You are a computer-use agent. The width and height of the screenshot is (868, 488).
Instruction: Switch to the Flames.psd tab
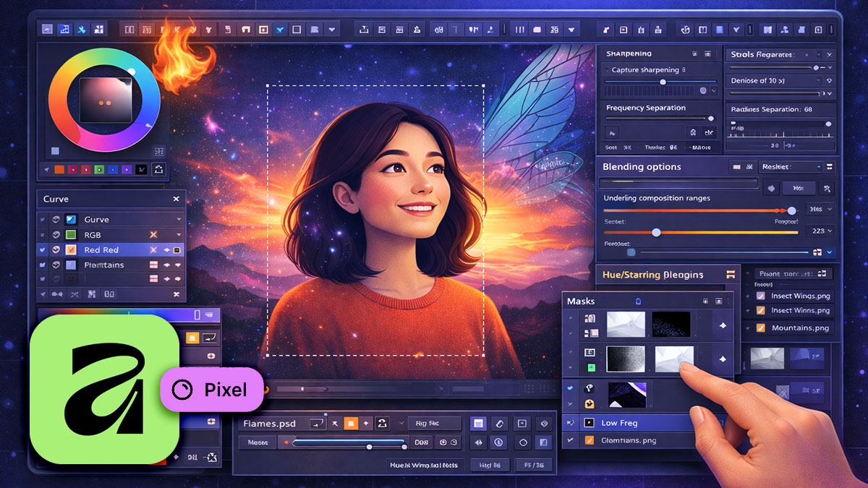click(271, 423)
